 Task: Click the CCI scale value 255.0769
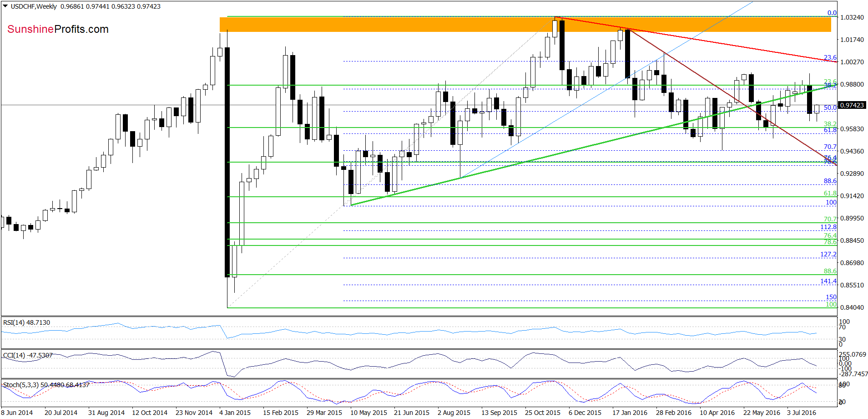pos(853,354)
